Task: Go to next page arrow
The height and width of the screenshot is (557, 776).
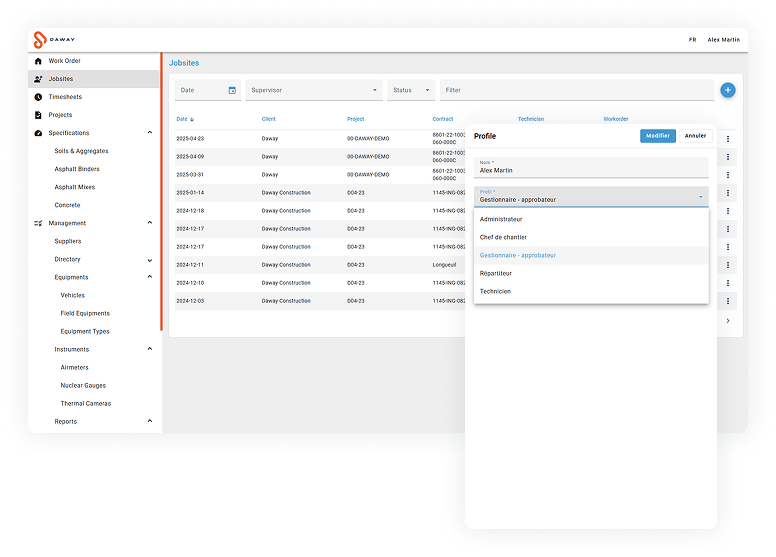Action: (x=727, y=321)
